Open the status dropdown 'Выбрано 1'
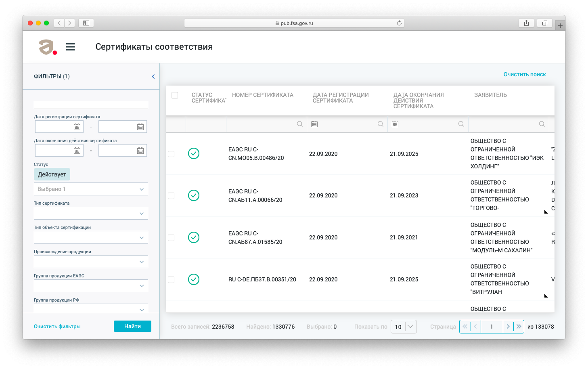 click(91, 189)
